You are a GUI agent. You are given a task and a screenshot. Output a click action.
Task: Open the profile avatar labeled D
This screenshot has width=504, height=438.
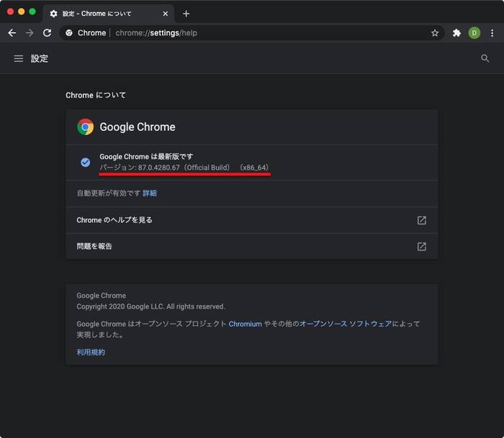pyautogui.click(x=474, y=33)
